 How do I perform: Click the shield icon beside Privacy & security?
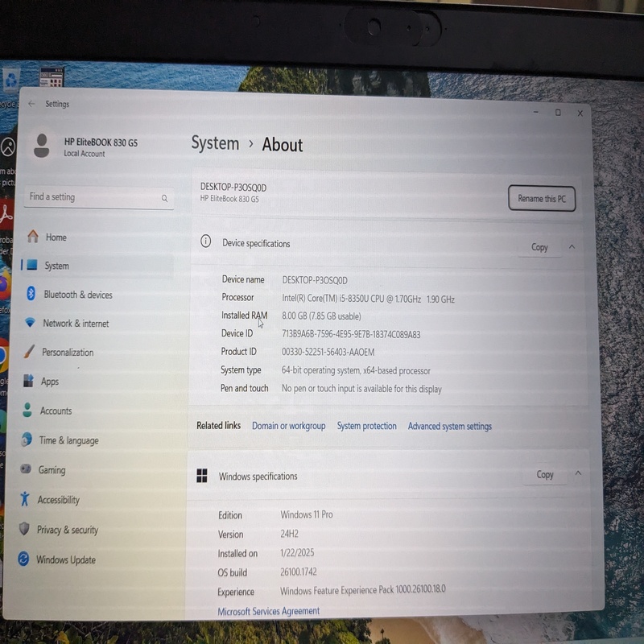pyautogui.click(x=24, y=529)
